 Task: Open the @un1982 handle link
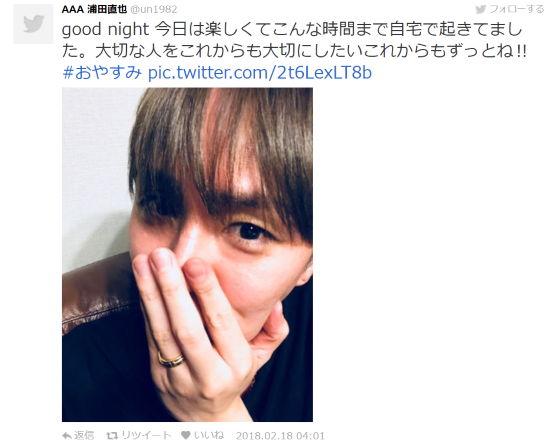(x=154, y=9)
